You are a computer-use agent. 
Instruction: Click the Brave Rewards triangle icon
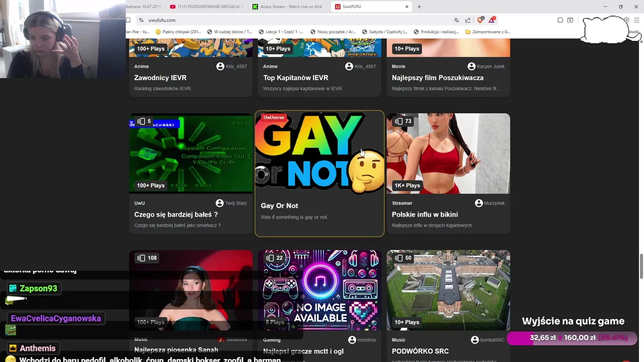pyautogui.click(x=492, y=20)
